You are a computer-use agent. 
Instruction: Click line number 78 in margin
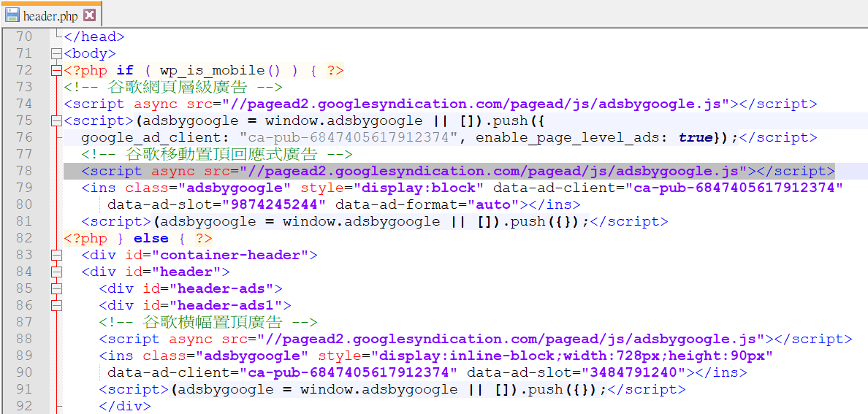pyautogui.click(x=24, y=171)
